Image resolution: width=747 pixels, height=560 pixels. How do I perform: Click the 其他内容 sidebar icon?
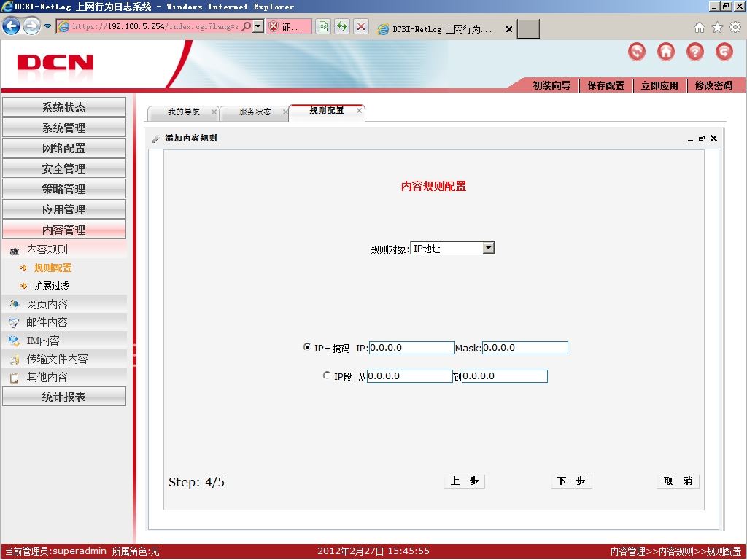point(15,378)
